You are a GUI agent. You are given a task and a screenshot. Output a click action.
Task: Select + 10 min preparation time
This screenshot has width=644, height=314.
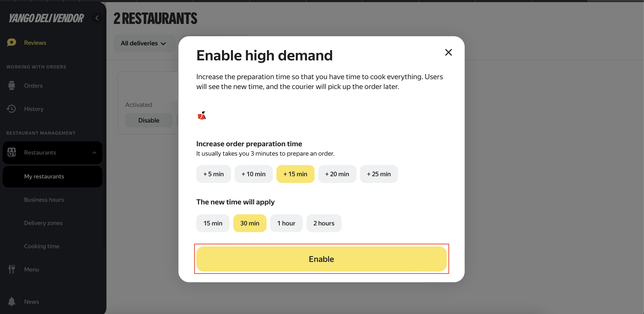[254, 174]
